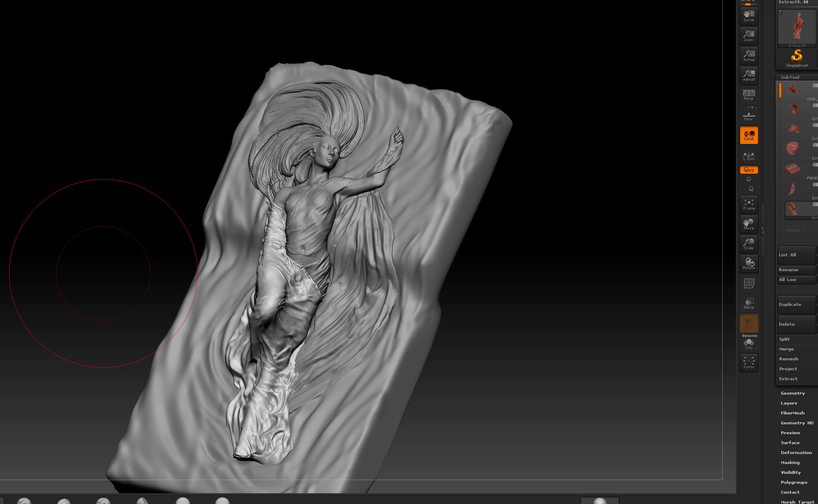Click the Rename button
The height and width of the screenshot is (504, 818).
[797, 270]
